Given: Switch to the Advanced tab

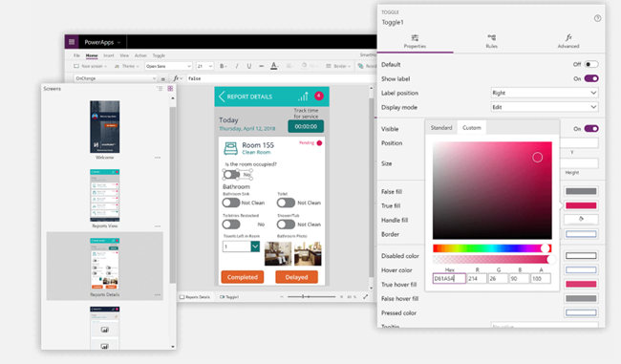Looking at the screenshot, I should (568, 41).
